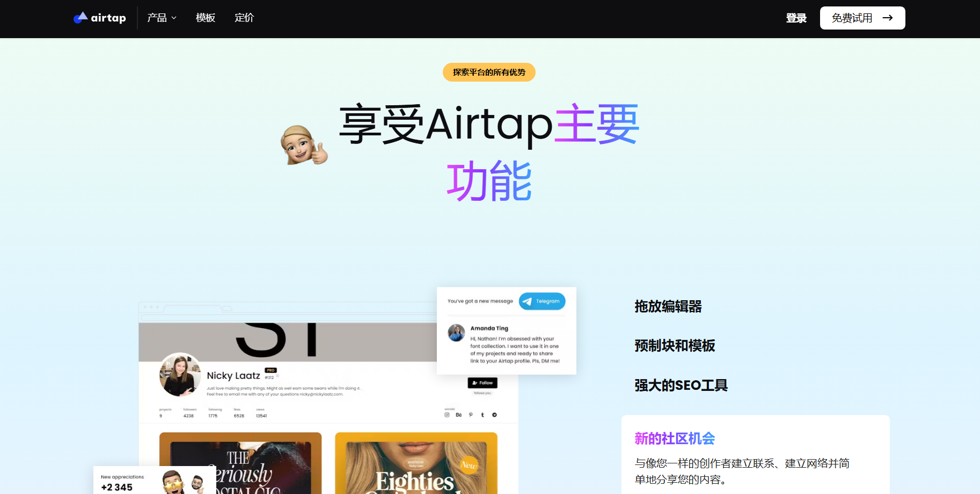Click the 享受Airtap主要功能 heading
Image resolution: width=980 pixels, height=494 pixels.
pyautogui.click(x=489, y=152)
